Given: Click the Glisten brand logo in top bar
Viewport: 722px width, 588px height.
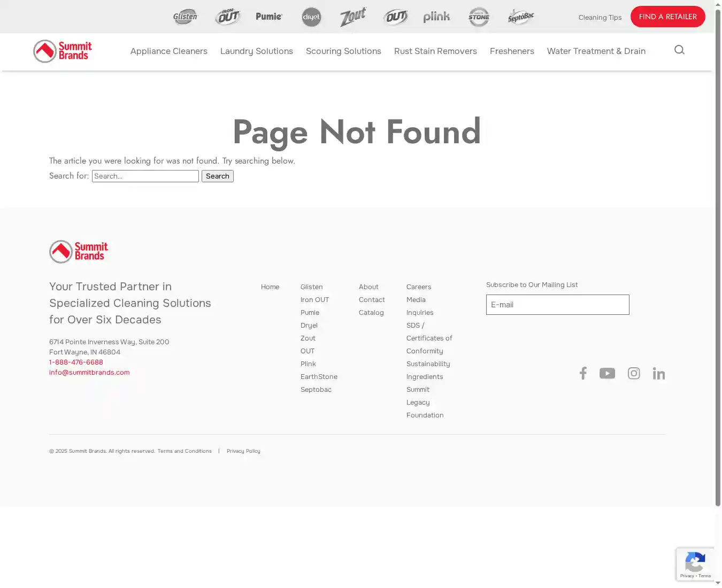Looking at the screenshot, I should coord(185,17).
